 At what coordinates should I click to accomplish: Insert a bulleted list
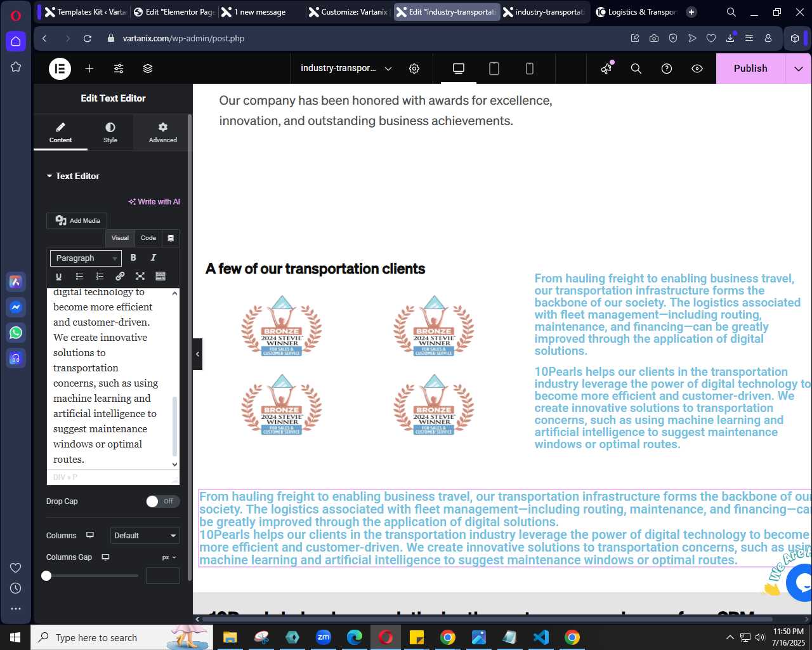pyautogui.click(x=79, y=276)
